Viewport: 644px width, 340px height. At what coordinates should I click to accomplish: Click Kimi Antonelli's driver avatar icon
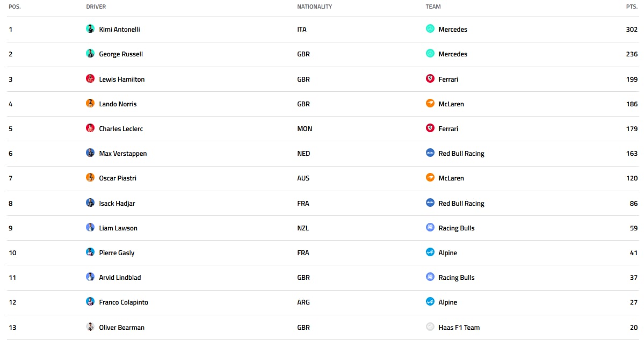[x=90, y=29]
